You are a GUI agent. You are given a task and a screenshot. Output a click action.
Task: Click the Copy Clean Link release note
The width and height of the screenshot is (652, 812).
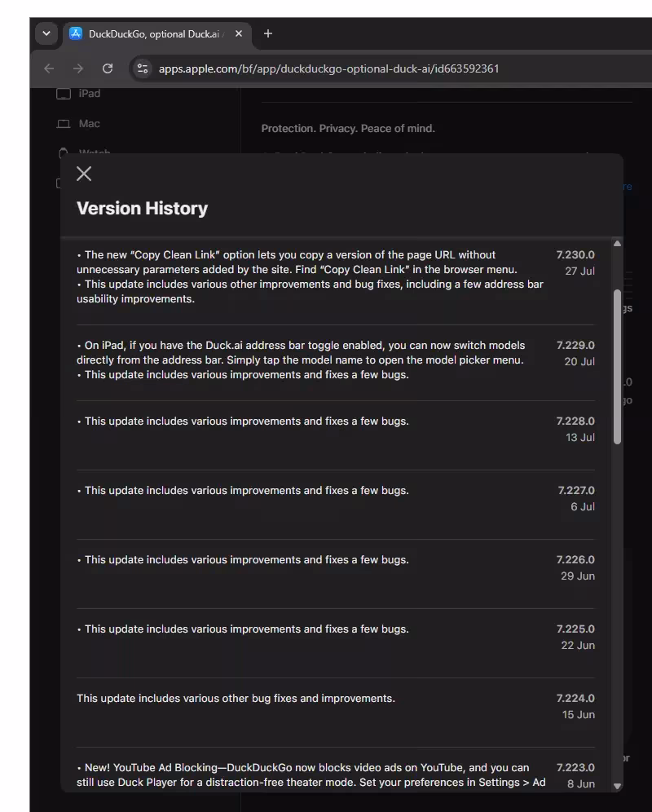tap(297, 262)
